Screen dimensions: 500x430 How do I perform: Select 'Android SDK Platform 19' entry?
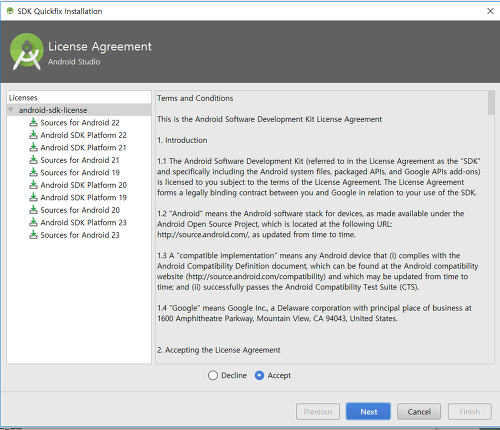pyautogui.click(x=84, y=198)
